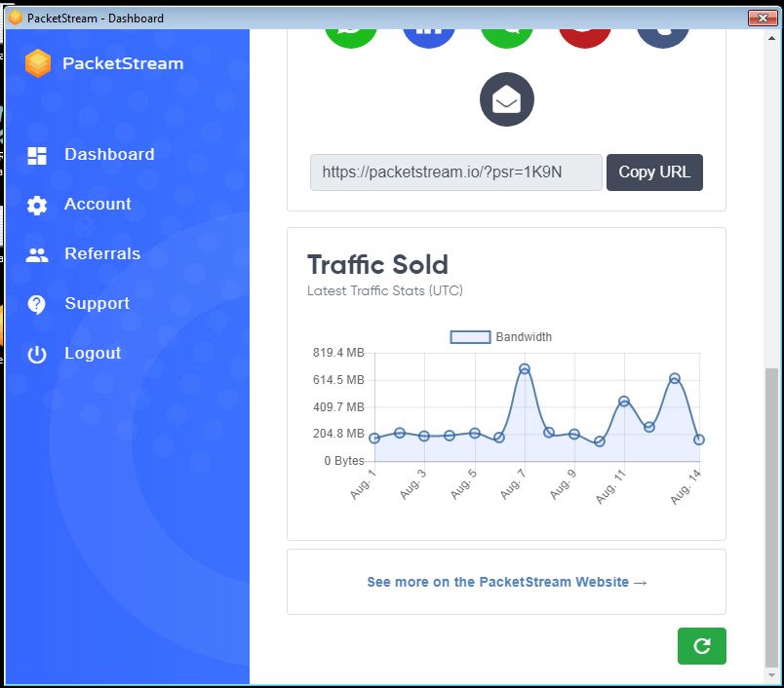Click the Logout power icon
Image resolution: width=784 pixels, height=688 pixels.
coord(37,354)
